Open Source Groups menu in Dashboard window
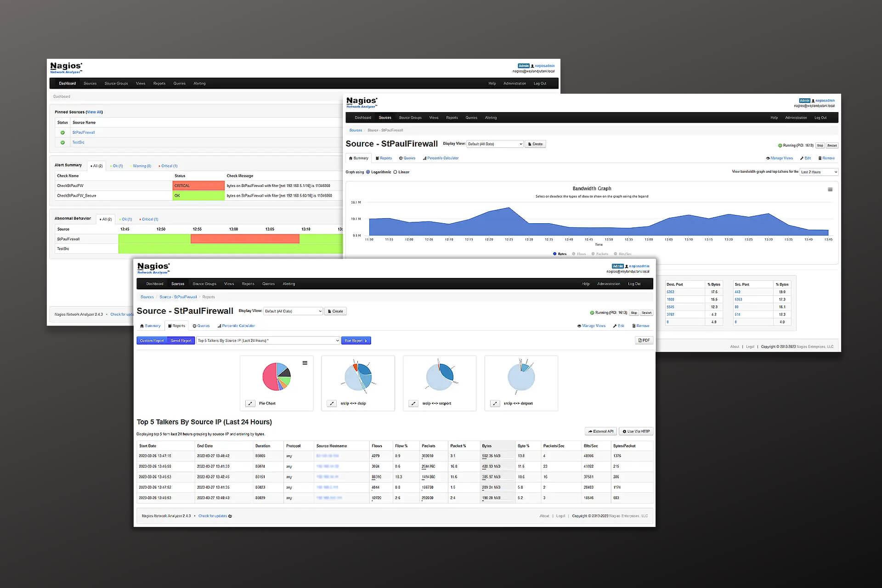The height and width of the screenshot is (588, 882). click(116, 83)
